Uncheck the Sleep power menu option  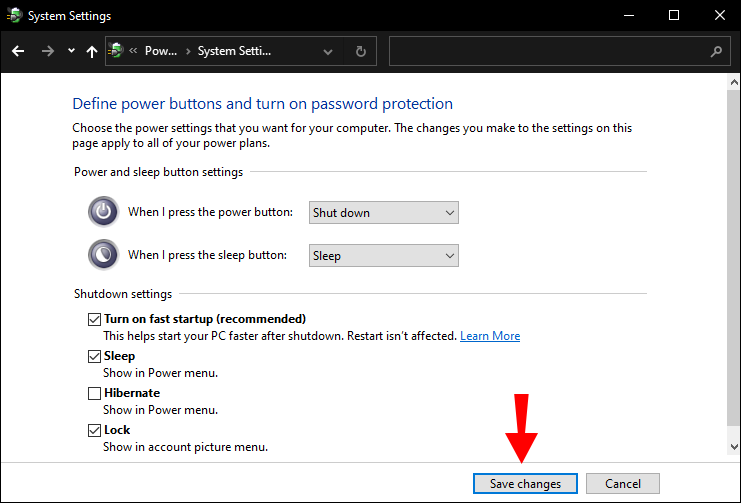point(94,356)
